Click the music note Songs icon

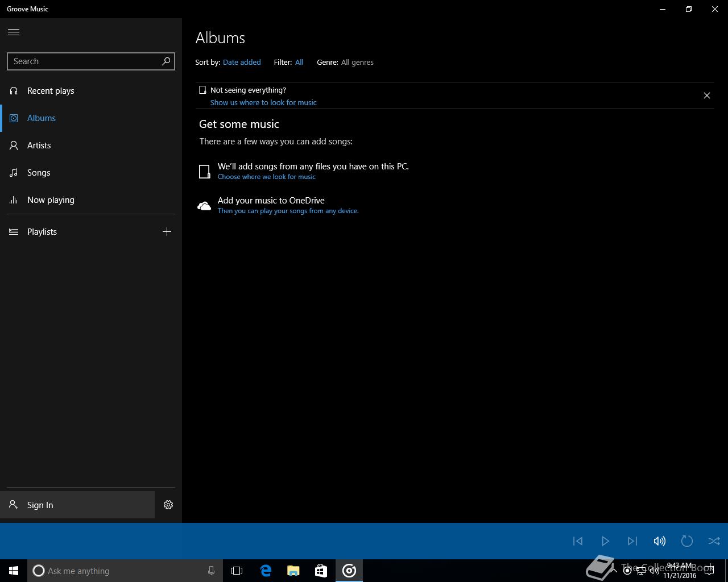(14, 173)
